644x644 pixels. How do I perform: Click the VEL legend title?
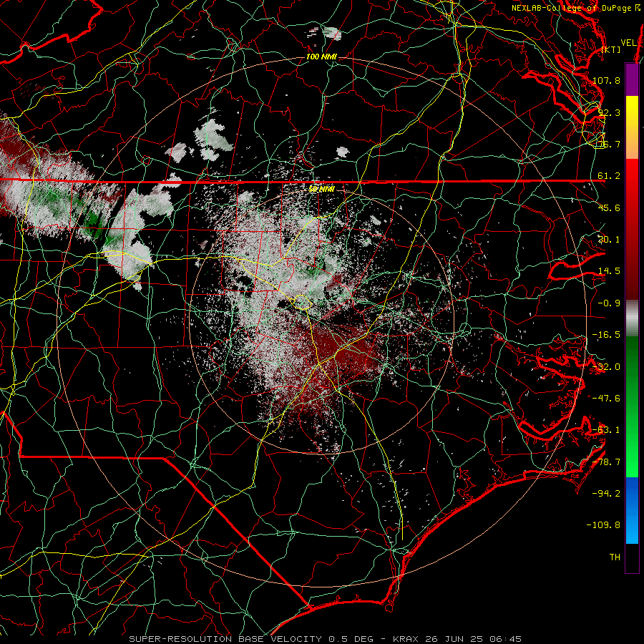(628, 43)
